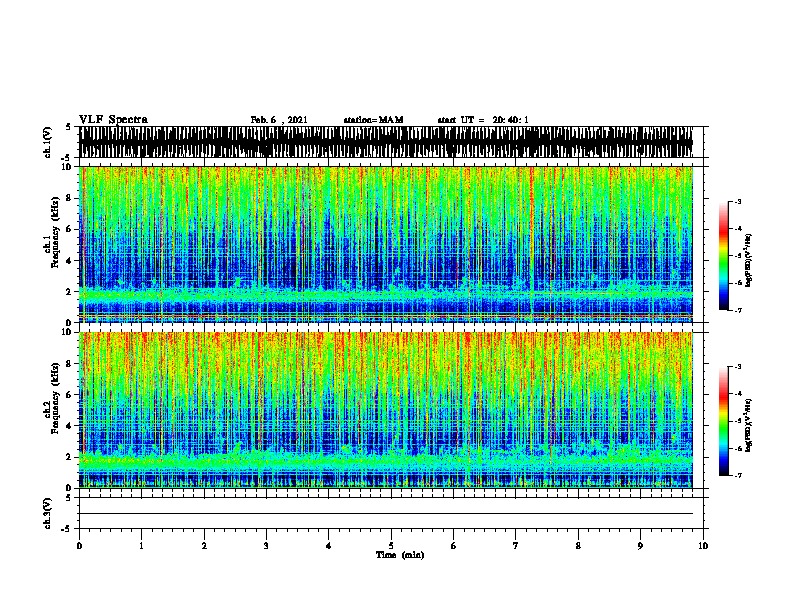Click the "8" kHz tick of ch.1 spectrogram
The image size is (792, 612).
tap(70, 198)
